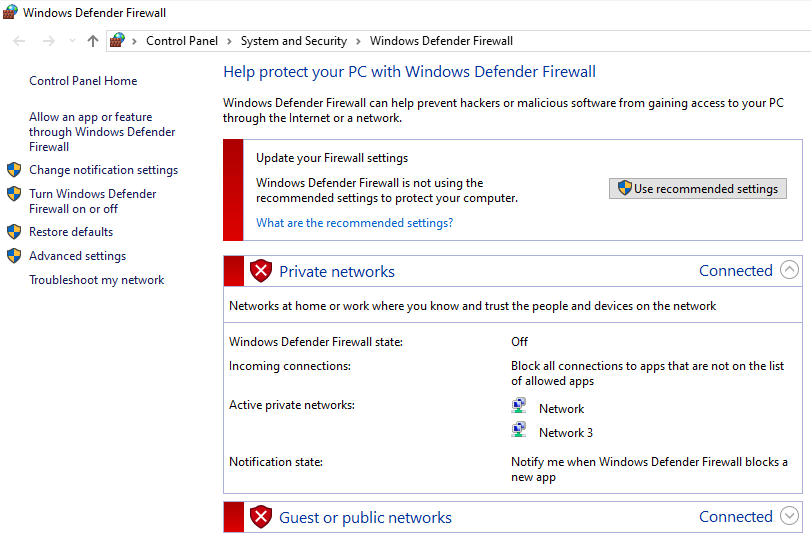Open Restore defaults link
This screenshot has height=543, width=811.
coord(71,232)
